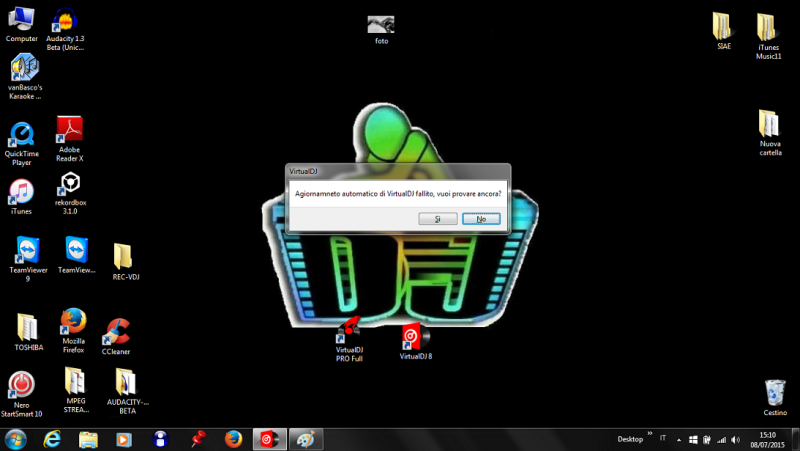Open the MPEG STREA... folder
This screenshot has width=800, height=451.
point(76,390)
